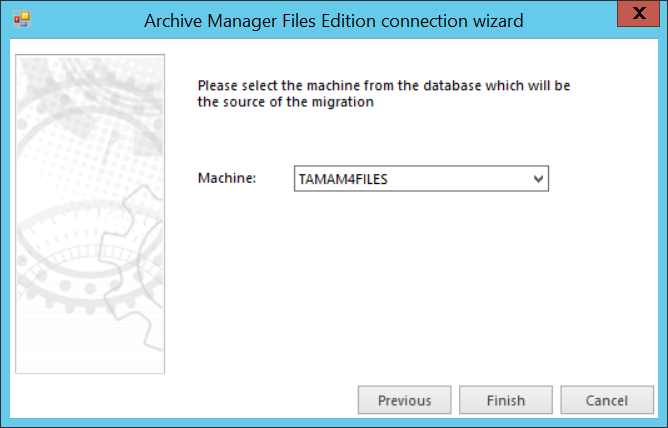Expand the Machine dropdown arrow
Image resolution: width=668 pixels, height=428 pixels.
tap(539, 179)
